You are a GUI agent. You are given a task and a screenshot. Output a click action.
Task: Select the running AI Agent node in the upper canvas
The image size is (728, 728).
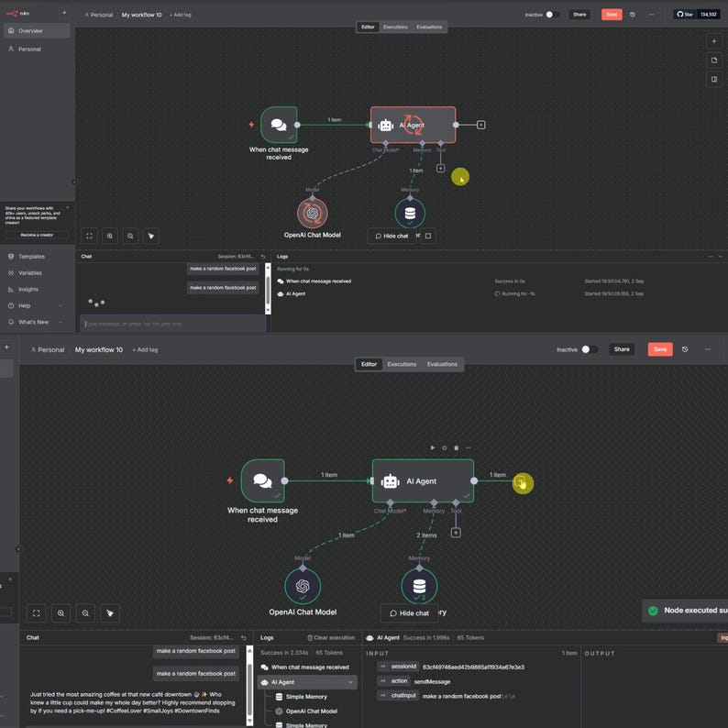(413, 125)
